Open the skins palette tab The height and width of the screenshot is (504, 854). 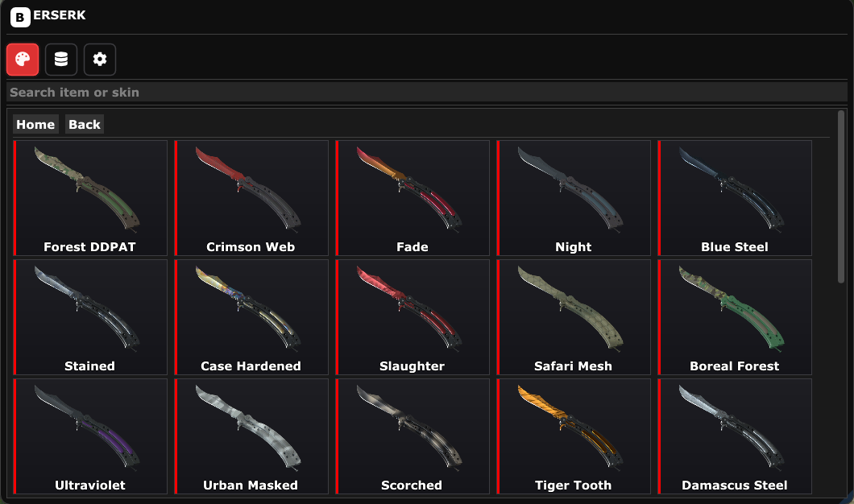click(x=23, y=60)
